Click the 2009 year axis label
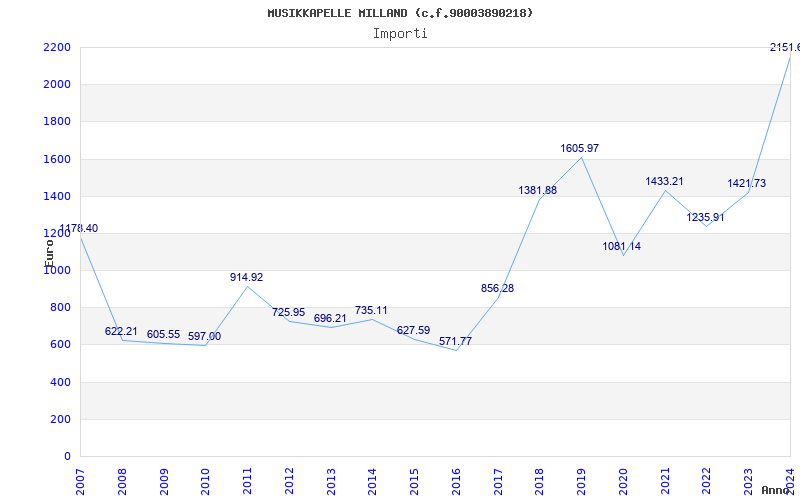Viewport: 800px width, 500px height. pyautogui.click(x=164, y=482)
